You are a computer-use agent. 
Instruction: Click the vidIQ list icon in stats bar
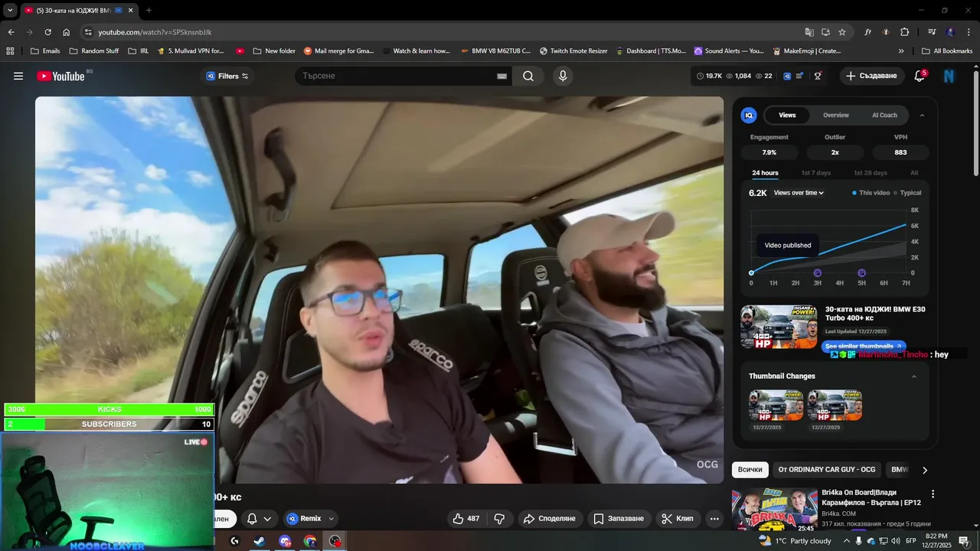(x=799, y=76)
